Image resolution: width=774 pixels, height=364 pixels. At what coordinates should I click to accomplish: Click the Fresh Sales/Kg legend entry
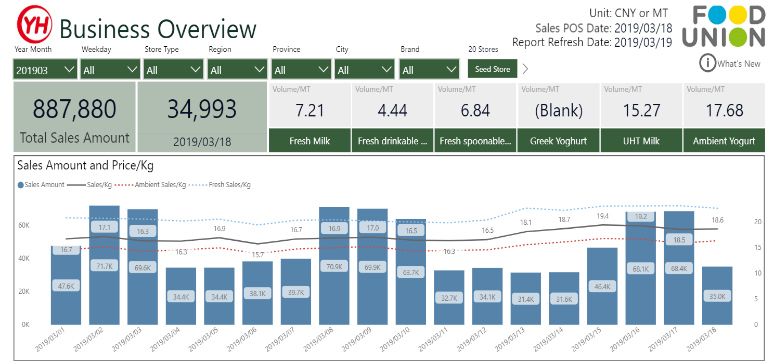point(221,185)
